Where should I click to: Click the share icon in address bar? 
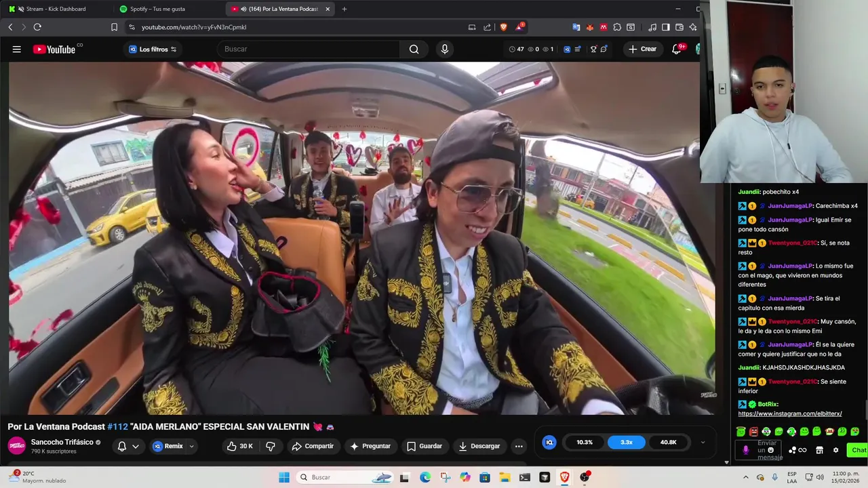[487, 27]
